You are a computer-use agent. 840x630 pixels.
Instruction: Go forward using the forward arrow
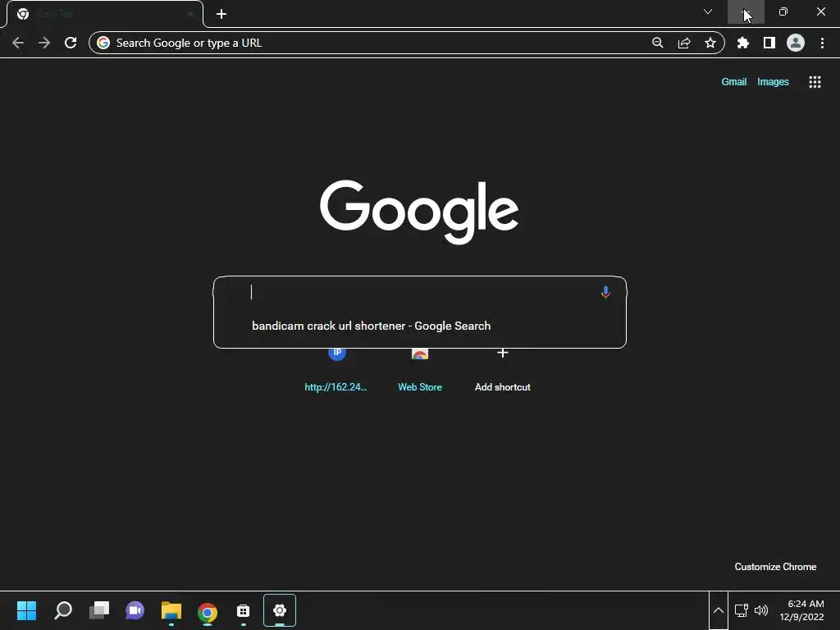tap(44, 43)
